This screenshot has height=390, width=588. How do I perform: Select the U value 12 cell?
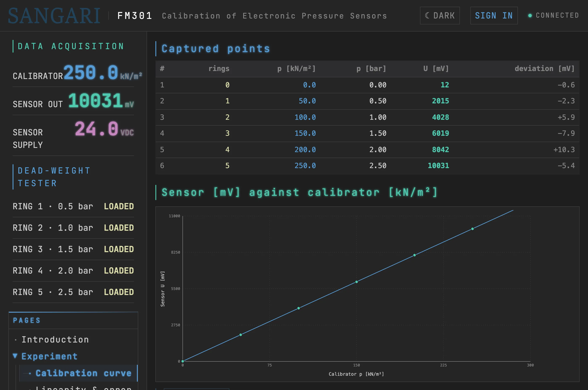pyautogui.click(x=445, y=85)
